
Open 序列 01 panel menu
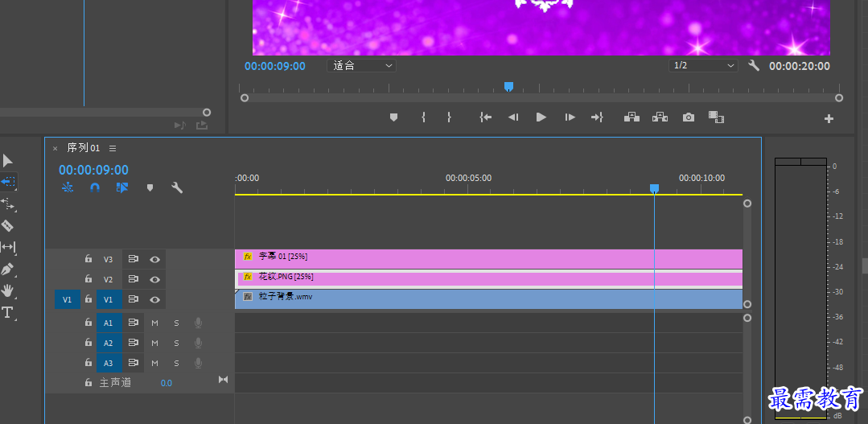113,148
